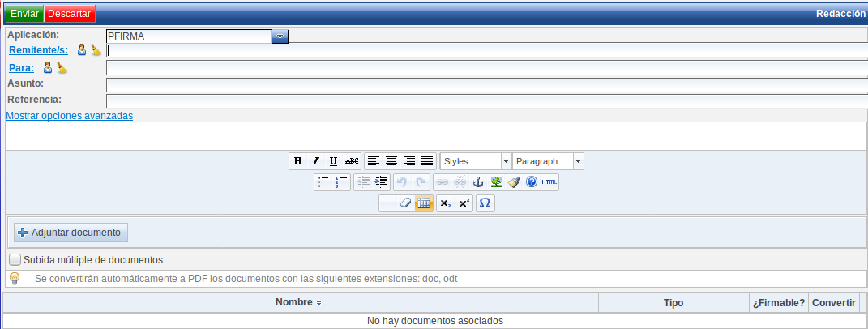Align text left in the editor
868x329 pixels.
(374, 161)
